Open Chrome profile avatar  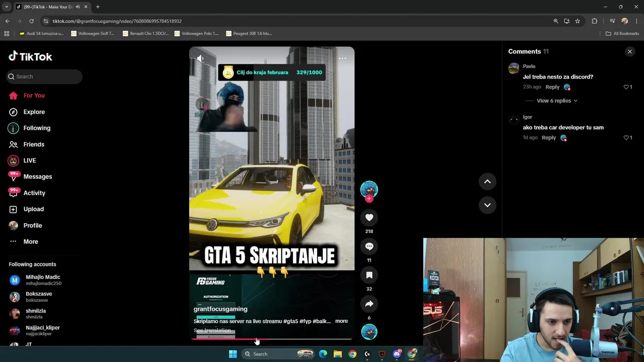click(624, 21)
